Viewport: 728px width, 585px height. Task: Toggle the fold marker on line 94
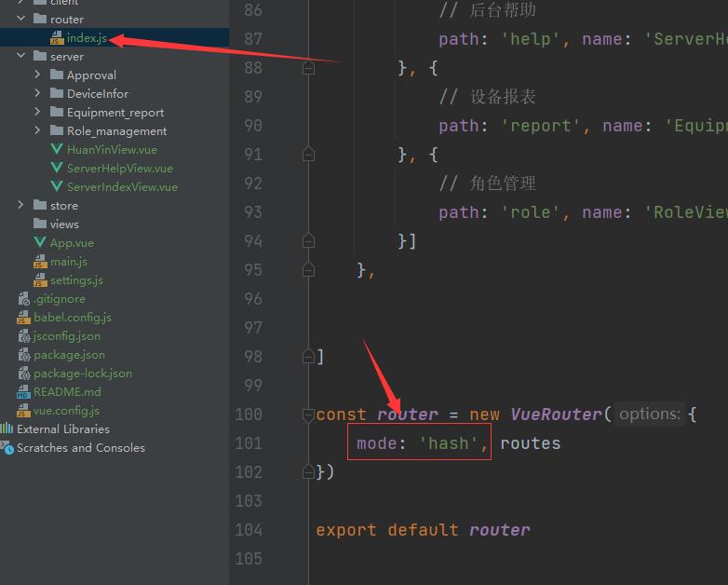pyautogui.click(x=308, y=241)
